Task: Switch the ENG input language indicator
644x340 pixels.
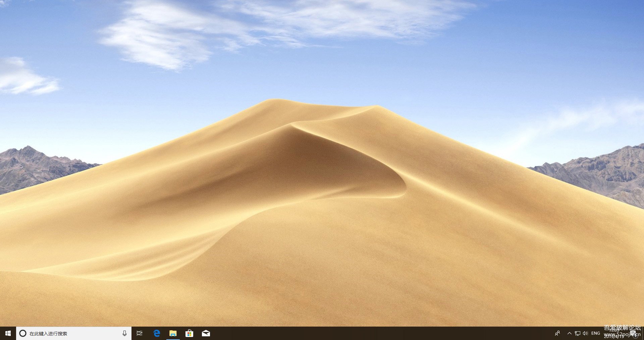Action: (596, 333)
